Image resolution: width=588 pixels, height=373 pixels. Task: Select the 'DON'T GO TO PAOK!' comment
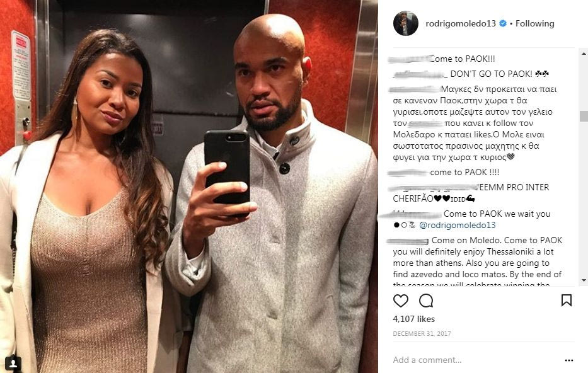tap(499, 74)
